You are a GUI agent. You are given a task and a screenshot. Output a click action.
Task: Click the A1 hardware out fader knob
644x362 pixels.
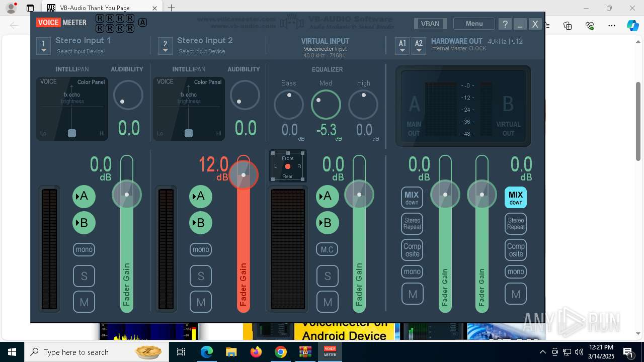coord(445,194)
